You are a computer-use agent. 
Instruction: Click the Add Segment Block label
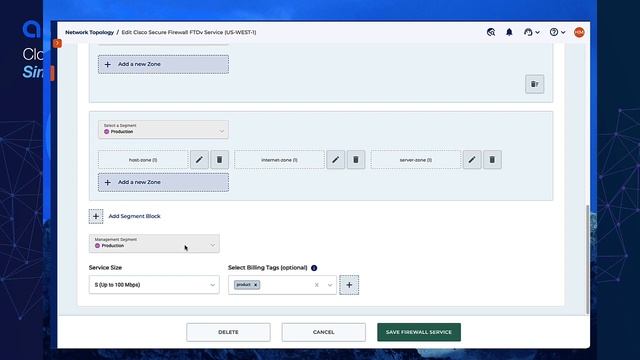[x=134, y=216]
